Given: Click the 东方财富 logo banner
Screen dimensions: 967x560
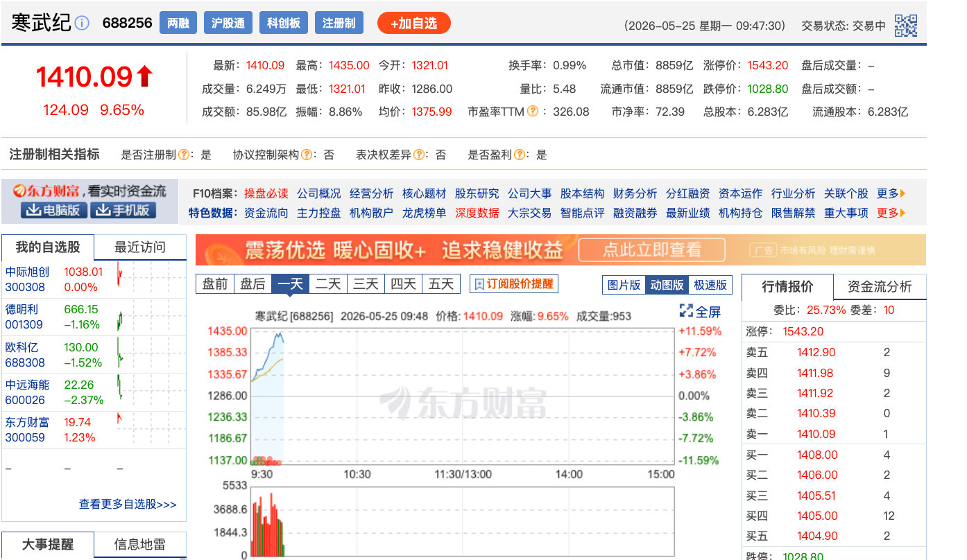Looking at the screenshot, I should click(89, 191).
